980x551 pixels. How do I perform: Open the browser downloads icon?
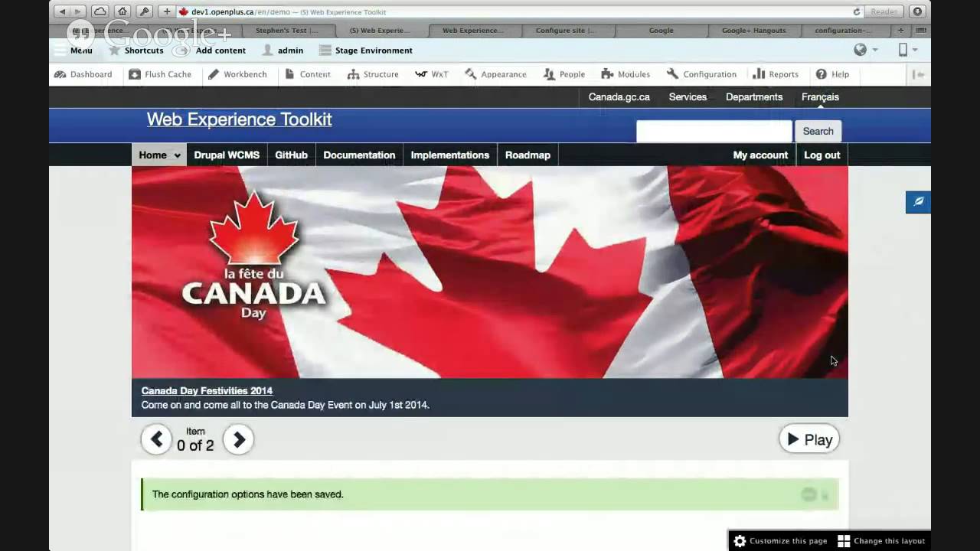pos(917,11)
